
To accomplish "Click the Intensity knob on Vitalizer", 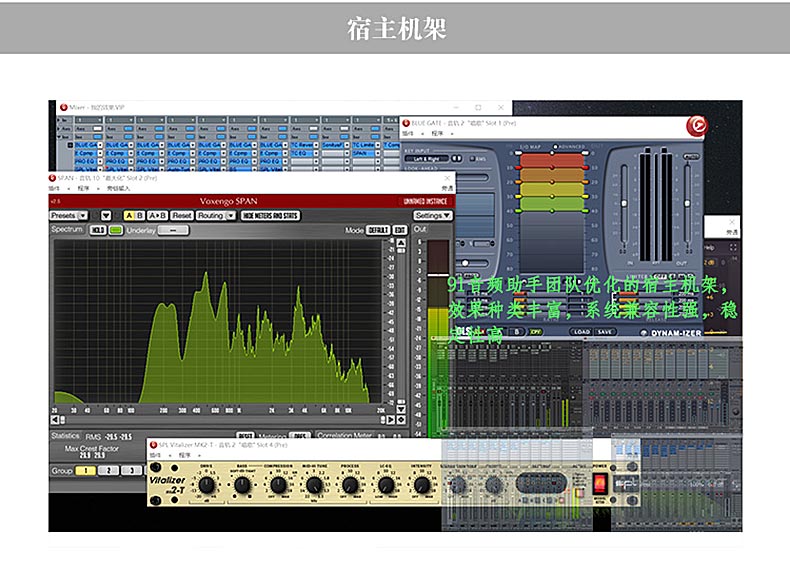I will [422, 485].
